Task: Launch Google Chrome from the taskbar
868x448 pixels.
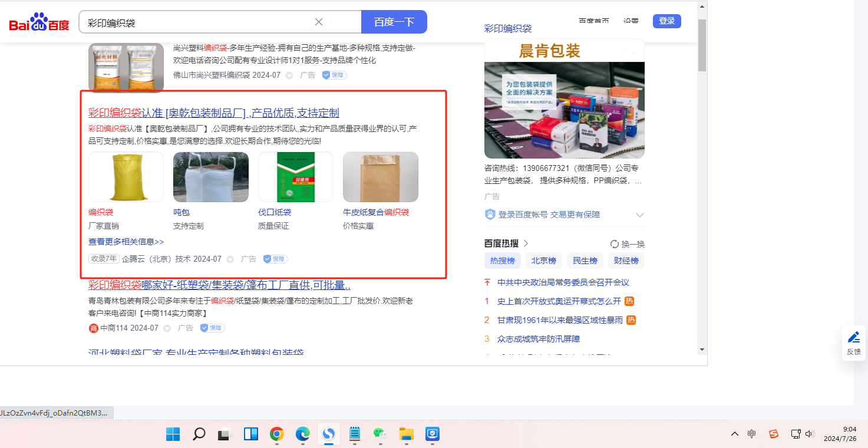Action: [277, 434]
